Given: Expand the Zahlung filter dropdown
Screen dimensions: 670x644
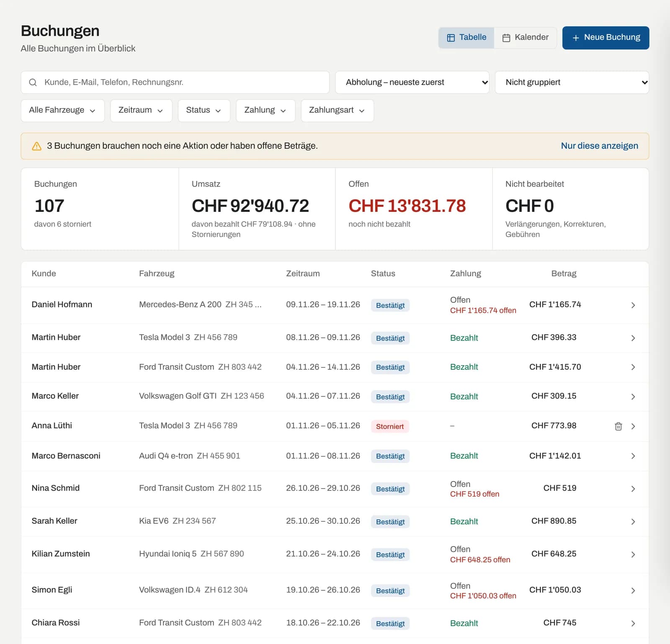Looking at the screenshot, I should click(265, 111).
